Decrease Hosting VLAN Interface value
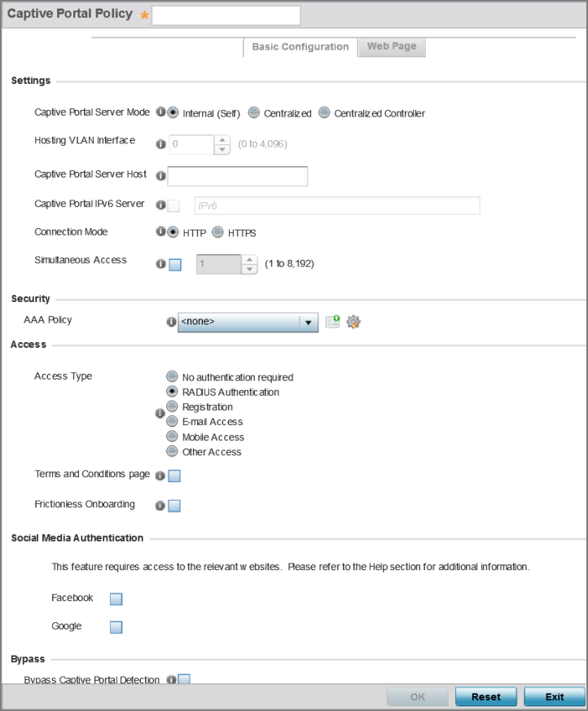This screenshot has width=588, height=711. 222,150
